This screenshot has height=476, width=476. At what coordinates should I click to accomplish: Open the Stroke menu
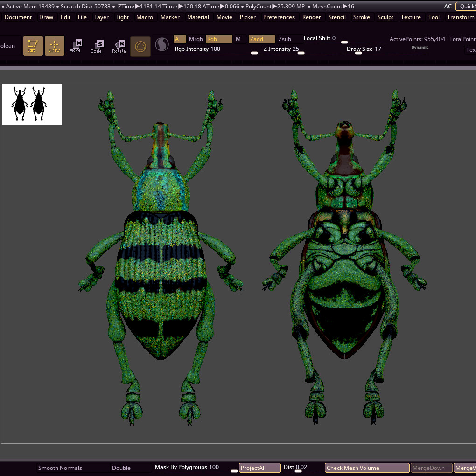click(361, 17)
